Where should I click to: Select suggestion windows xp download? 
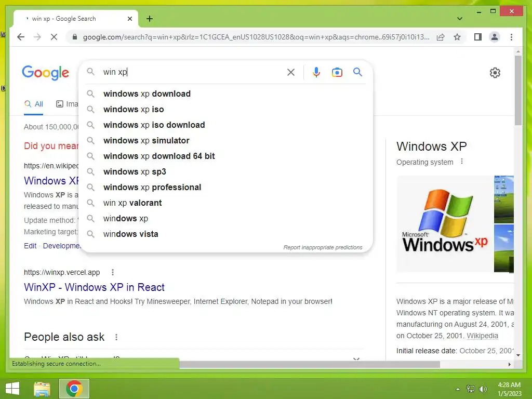[x=225, y=94]
